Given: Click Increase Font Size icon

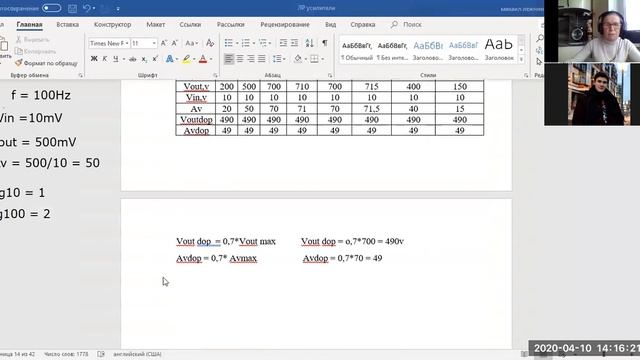Looking at the screenshot, I should pyautogui.click(x=164, y=43).
